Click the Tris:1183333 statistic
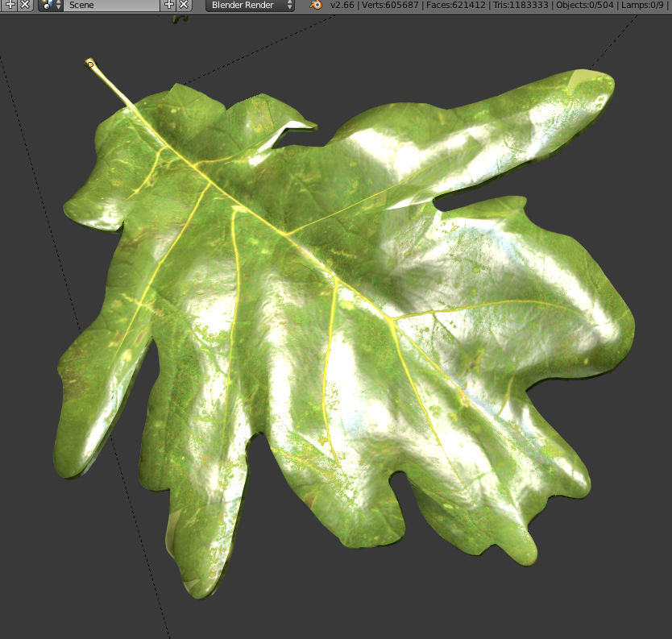 pyautogui.click(x=521, y=5)
